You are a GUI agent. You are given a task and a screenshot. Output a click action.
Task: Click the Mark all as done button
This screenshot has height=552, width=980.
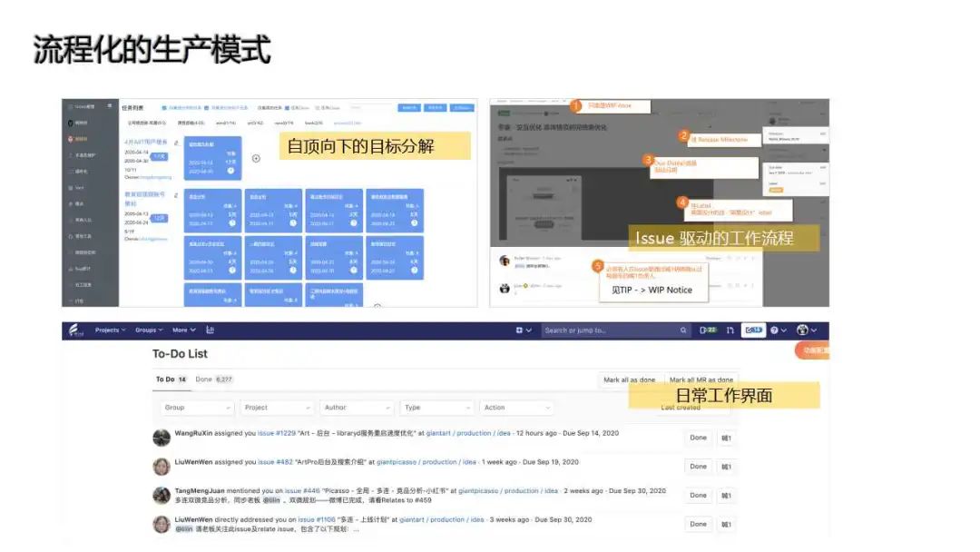630,379
